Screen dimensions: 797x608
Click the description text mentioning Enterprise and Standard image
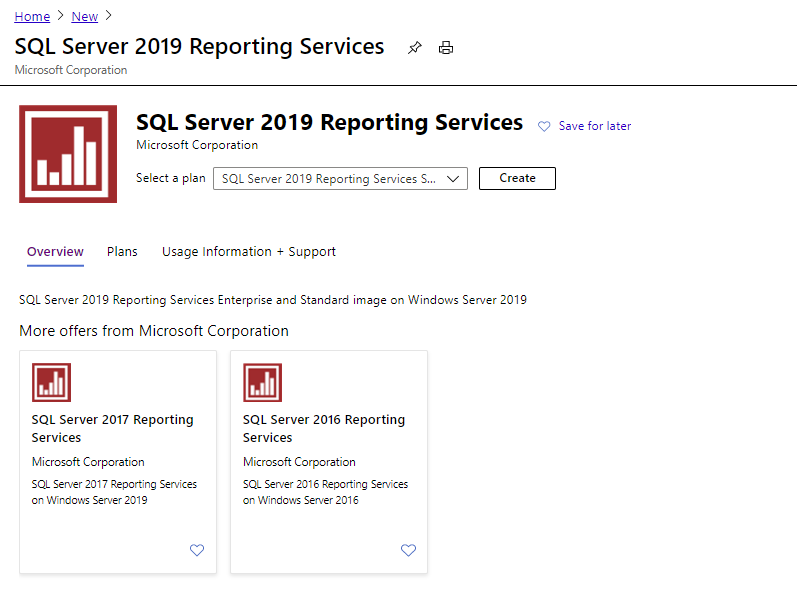[273, 300]
